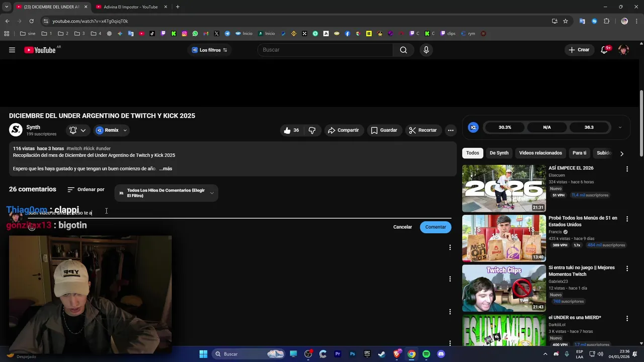The width and height of the screenshot is (644, 362).
Task: Open the Menús de $1 video thumbnail
Action: click(x=504, y=238)
